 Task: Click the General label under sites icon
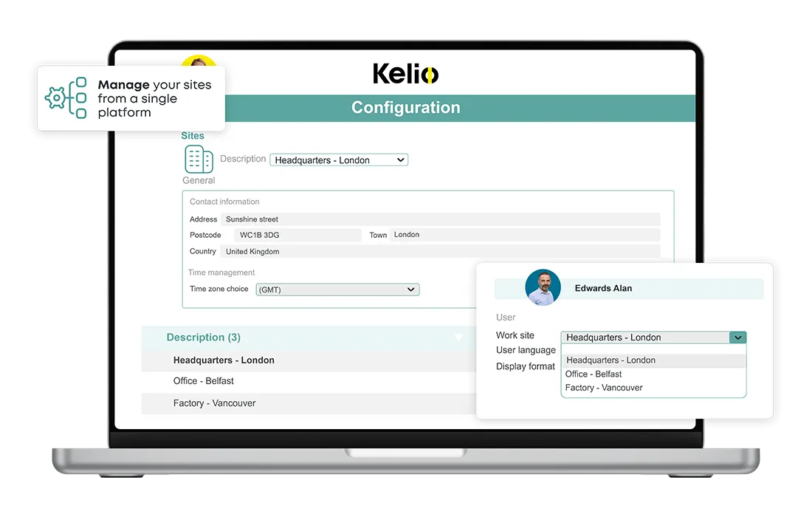(199, 180)
